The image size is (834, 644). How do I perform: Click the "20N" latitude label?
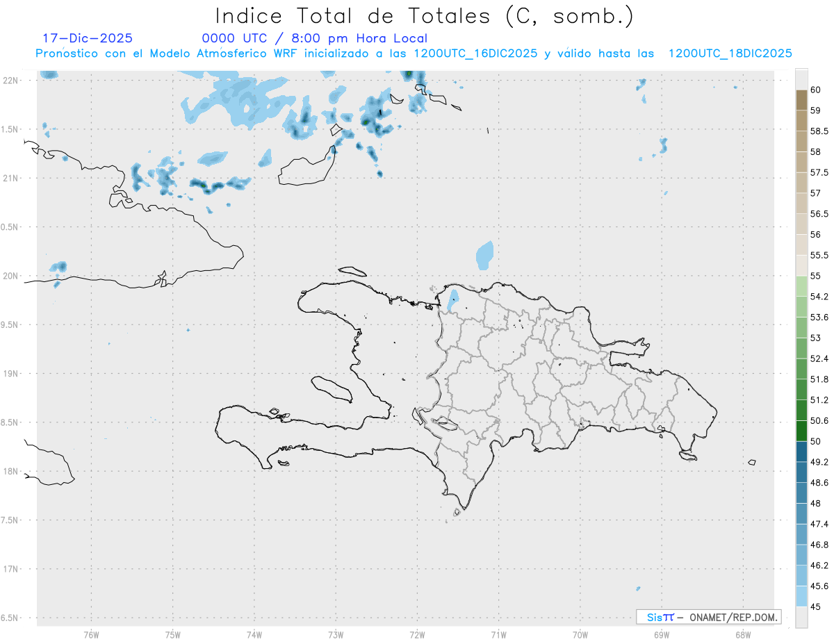click(x=10, y=276)
